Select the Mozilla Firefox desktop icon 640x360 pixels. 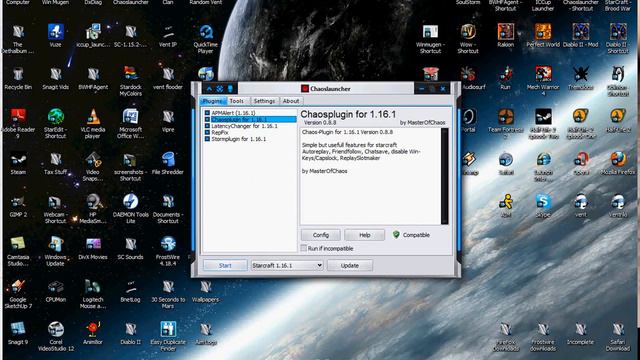click(x=618, y=164)
